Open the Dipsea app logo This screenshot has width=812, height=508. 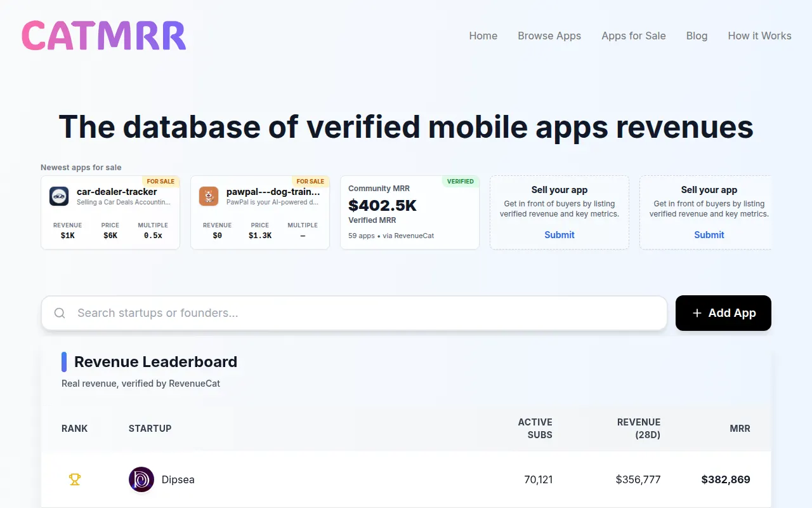pos(141,479)
